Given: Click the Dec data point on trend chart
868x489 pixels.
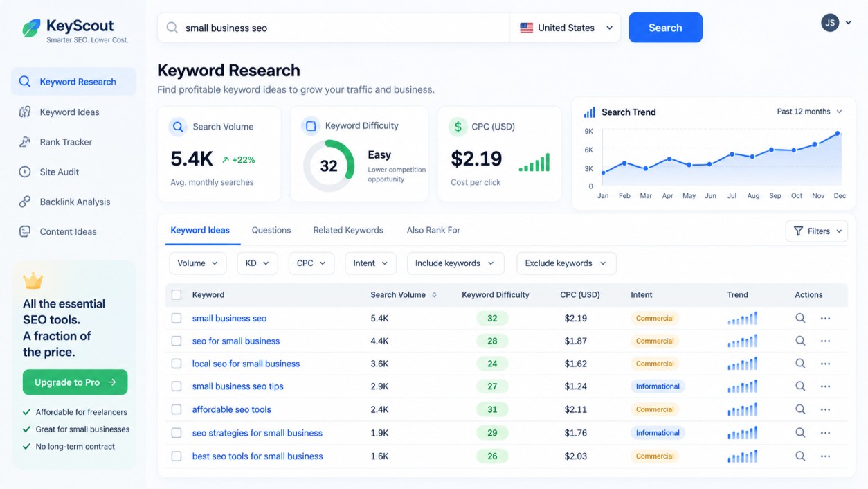Looking at the screenshot, I should pos(838,133).
